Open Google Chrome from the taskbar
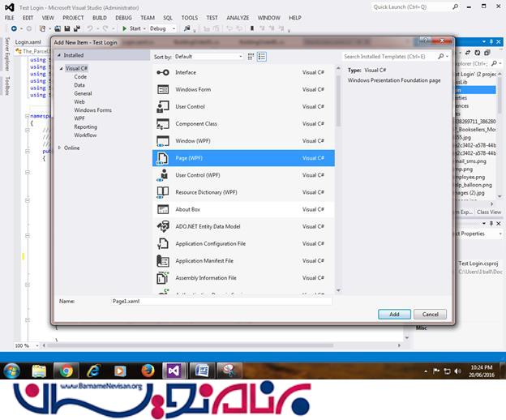This screenshot has height=420, width=506. [66, 371]
